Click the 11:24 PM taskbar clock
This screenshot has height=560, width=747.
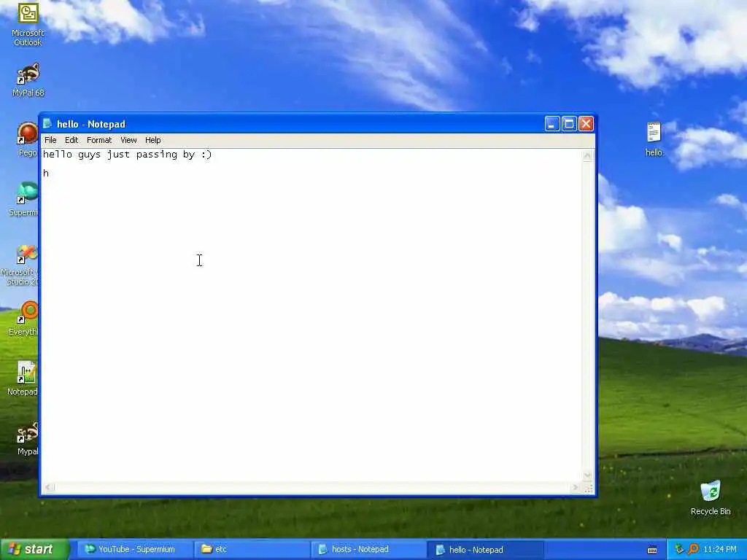click(x=719, y=550)
